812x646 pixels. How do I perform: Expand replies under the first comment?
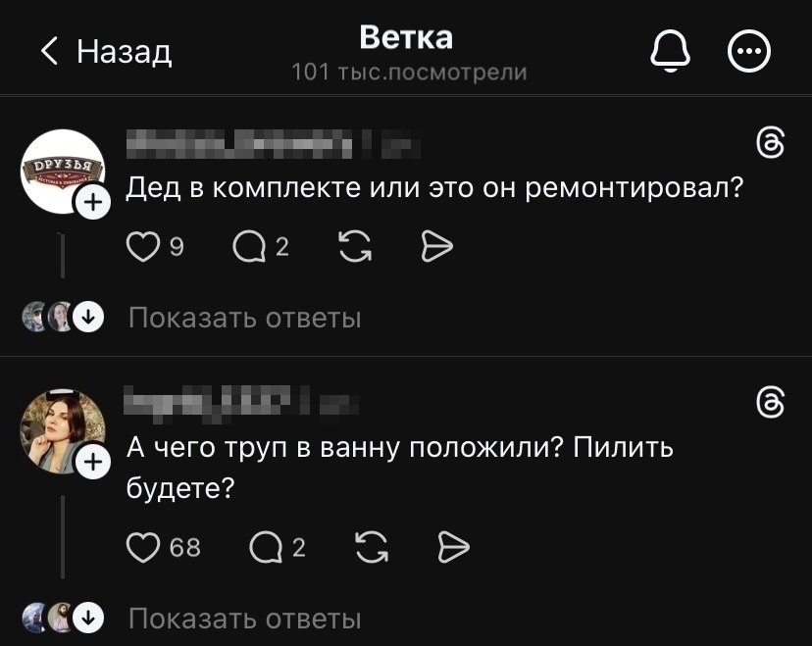click(244, 318)
